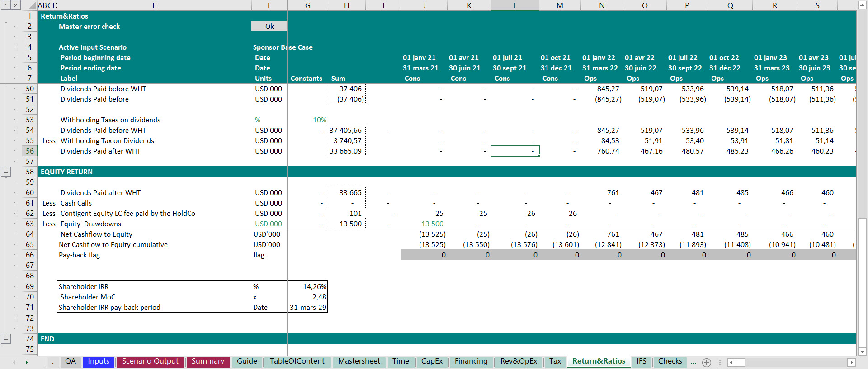The image size is (868, 369).
Task: Click outline level 1 button
Action: tap(5, 5)
